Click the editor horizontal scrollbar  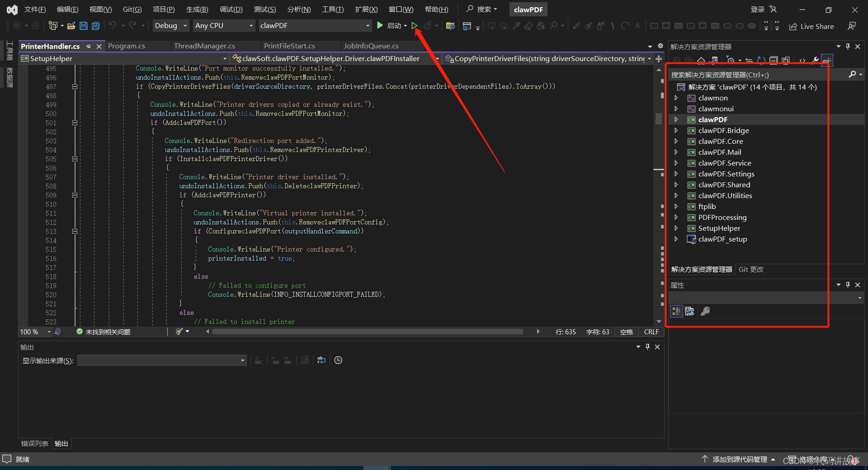[368, 332]
